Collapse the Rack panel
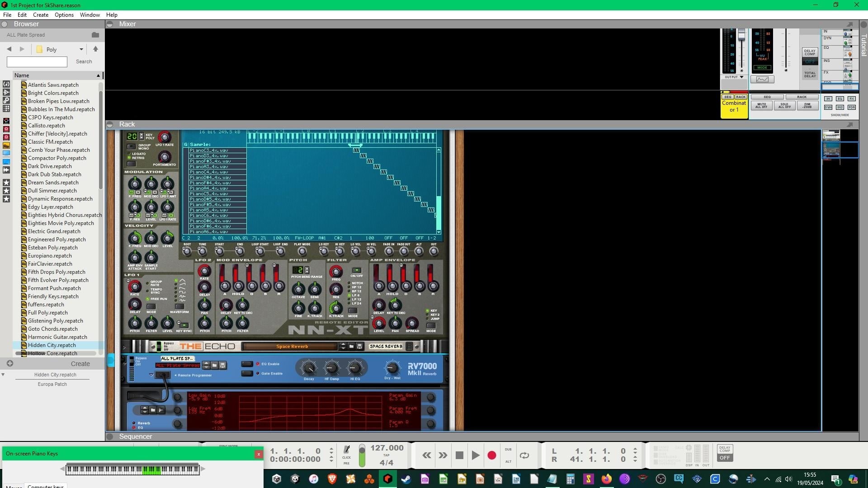This screenshot has width=868, height=488. [110, 124]
